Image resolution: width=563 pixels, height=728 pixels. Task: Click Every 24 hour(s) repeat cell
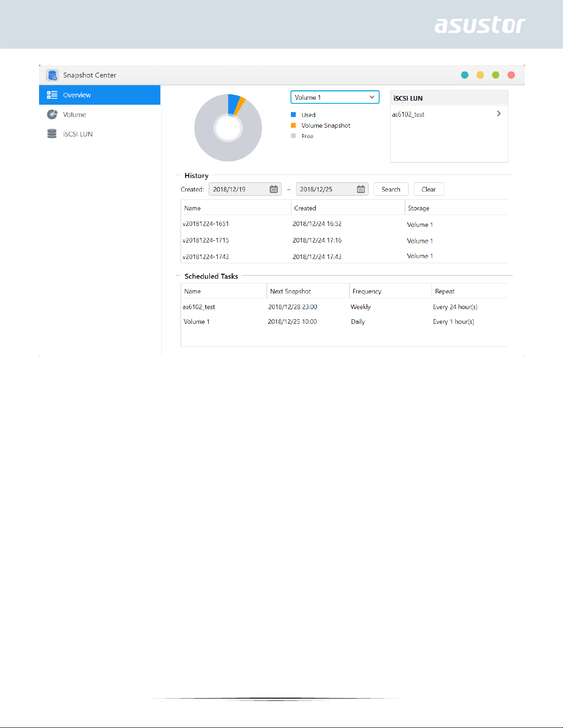tap(455, 307)
